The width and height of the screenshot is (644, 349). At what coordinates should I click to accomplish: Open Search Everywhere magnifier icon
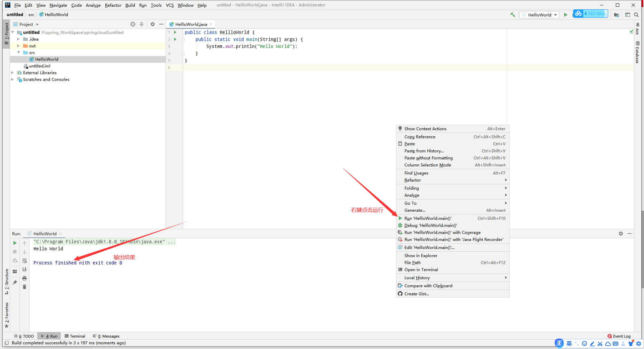(636, 15)
